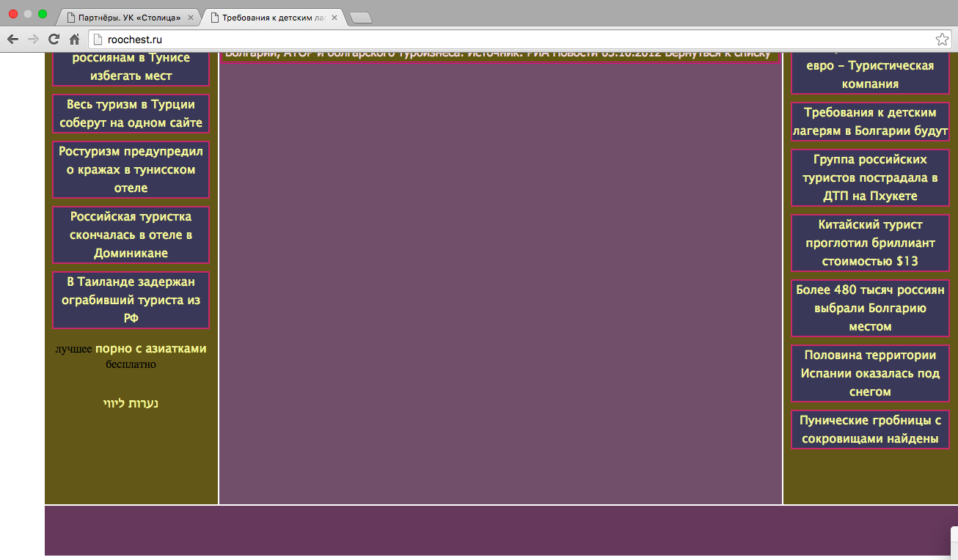Read about Российская туристка в Доминикане
The width and height of the screenshot is (958, 560).
coord(131,235)
